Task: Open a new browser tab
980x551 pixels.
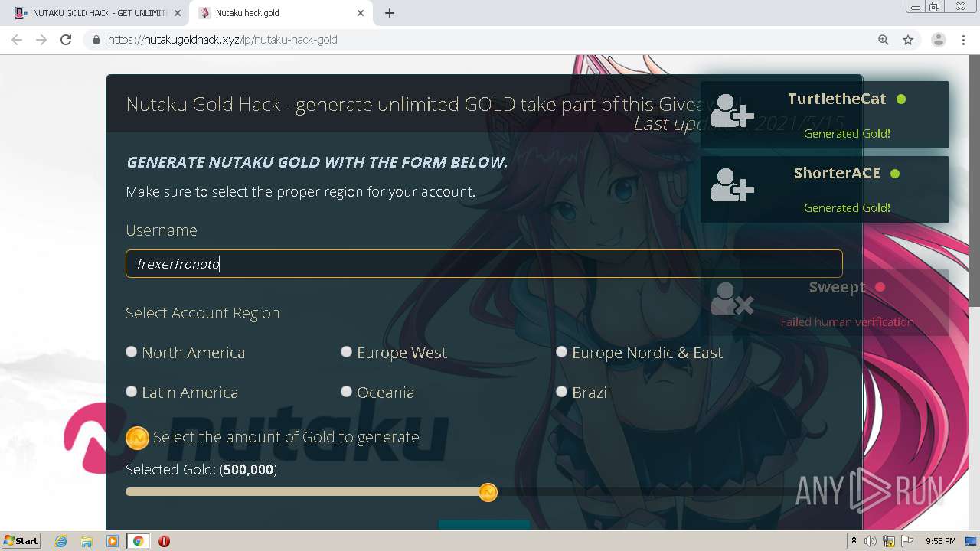Action: (x=390, y=13)
